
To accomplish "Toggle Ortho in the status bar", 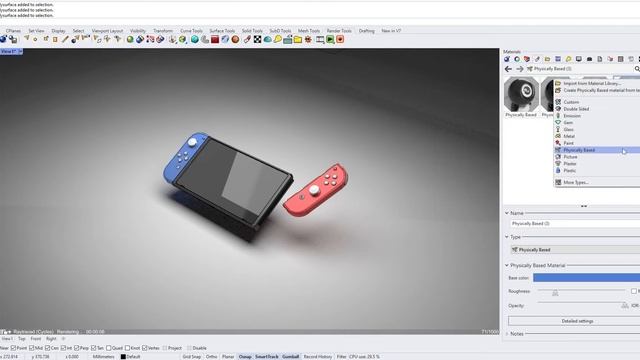I will coord(211,357).
